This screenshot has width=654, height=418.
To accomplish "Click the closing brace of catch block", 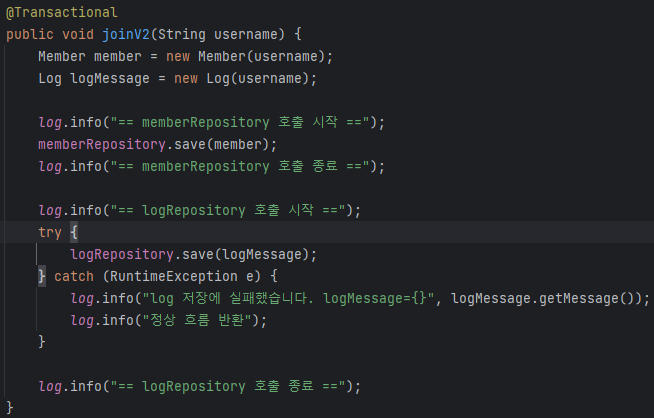I will click(x=42, y=342).
